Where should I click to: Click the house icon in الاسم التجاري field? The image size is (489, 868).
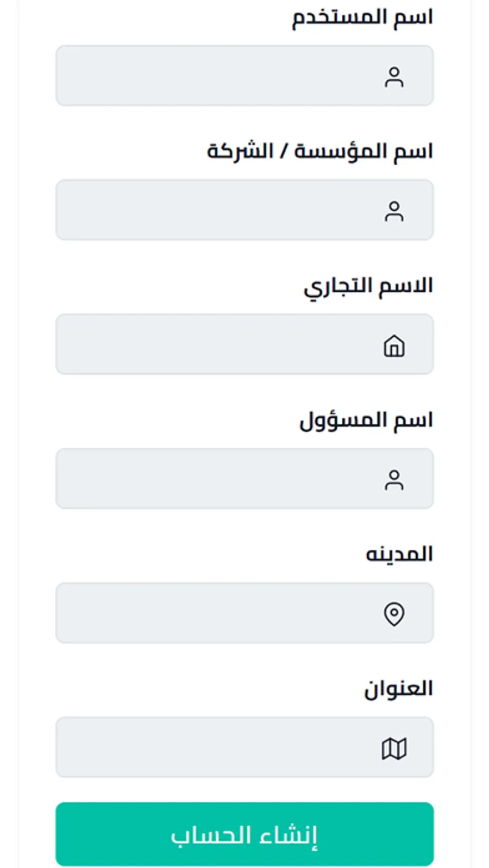click(394, 345)
